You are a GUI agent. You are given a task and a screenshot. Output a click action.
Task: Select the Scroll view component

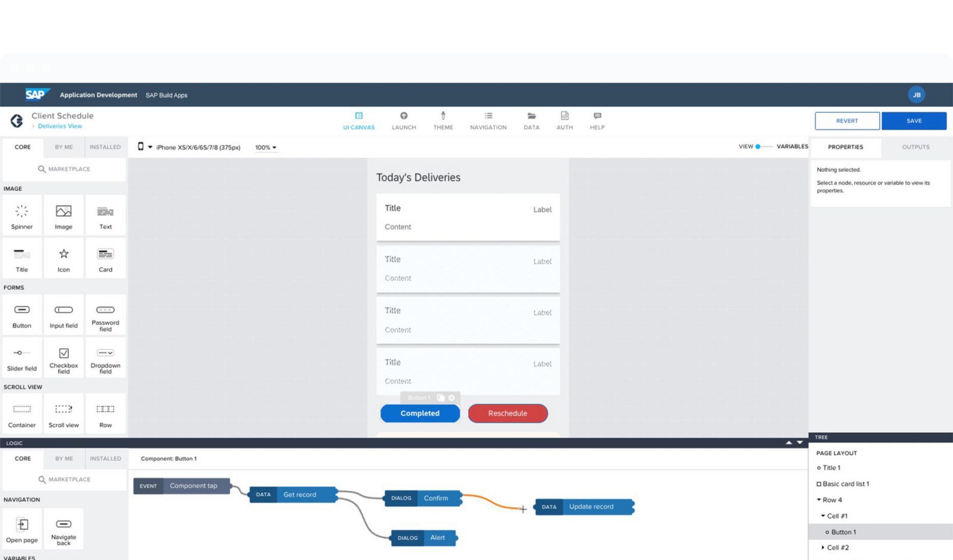pos(64,414)
